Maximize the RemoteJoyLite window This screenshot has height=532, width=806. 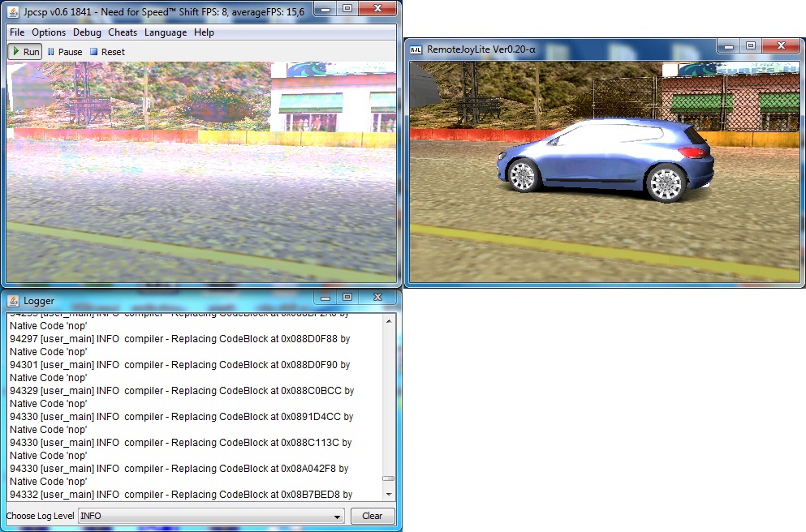pyautogui.click(x=751, y=46)
